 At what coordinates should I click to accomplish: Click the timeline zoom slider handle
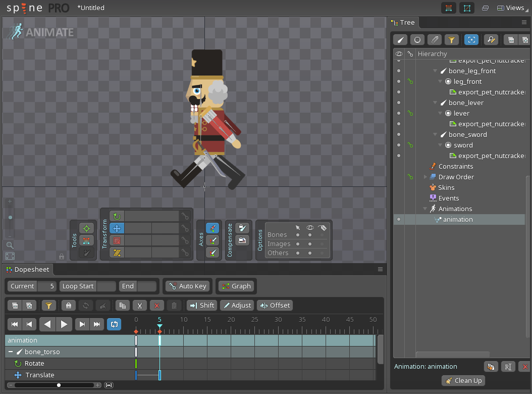[59, 385]
